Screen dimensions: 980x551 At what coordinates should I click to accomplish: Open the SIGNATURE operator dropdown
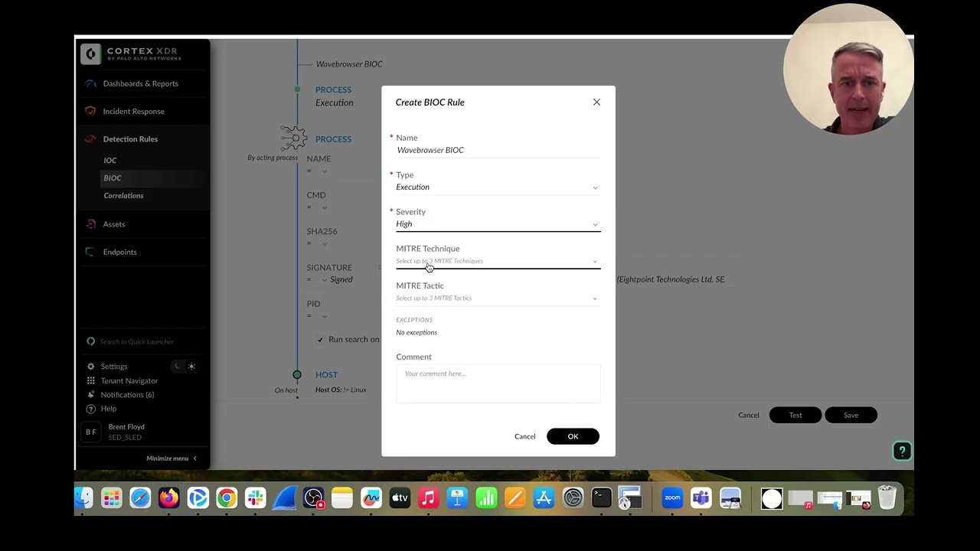coord(318,280)
